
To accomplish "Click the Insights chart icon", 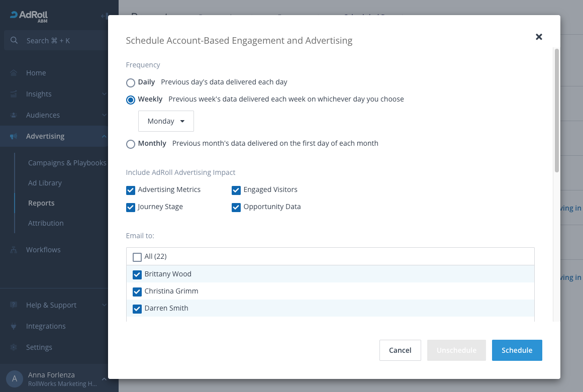I will 14,94.
